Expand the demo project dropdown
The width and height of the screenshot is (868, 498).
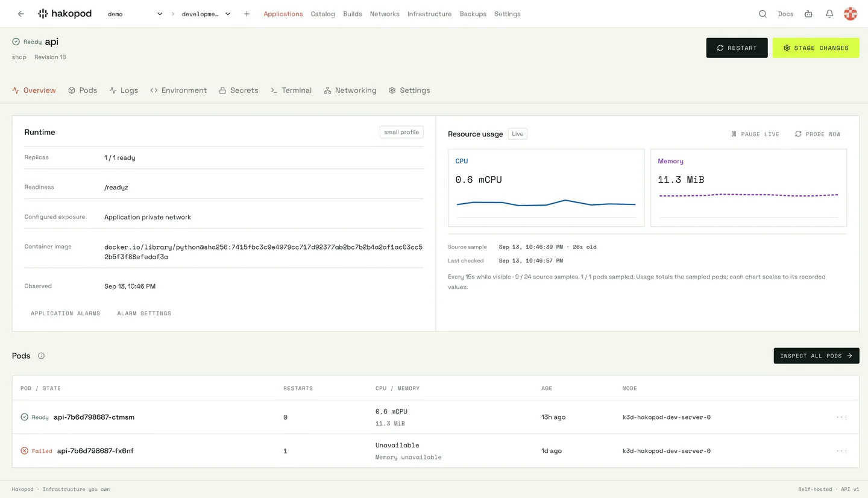pos(135,14)
